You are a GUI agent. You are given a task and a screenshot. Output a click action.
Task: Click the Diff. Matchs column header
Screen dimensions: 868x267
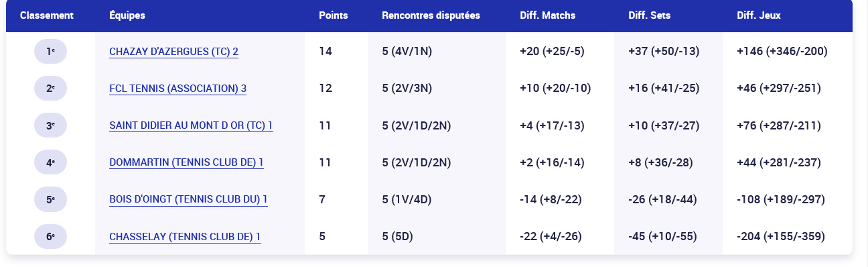[547, 15]
